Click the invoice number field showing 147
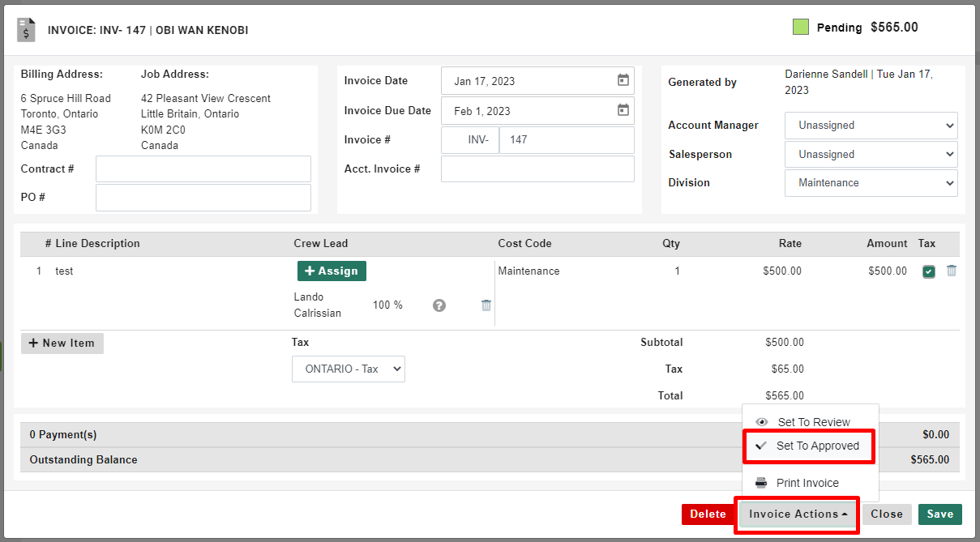 click(x=567, y=140)
